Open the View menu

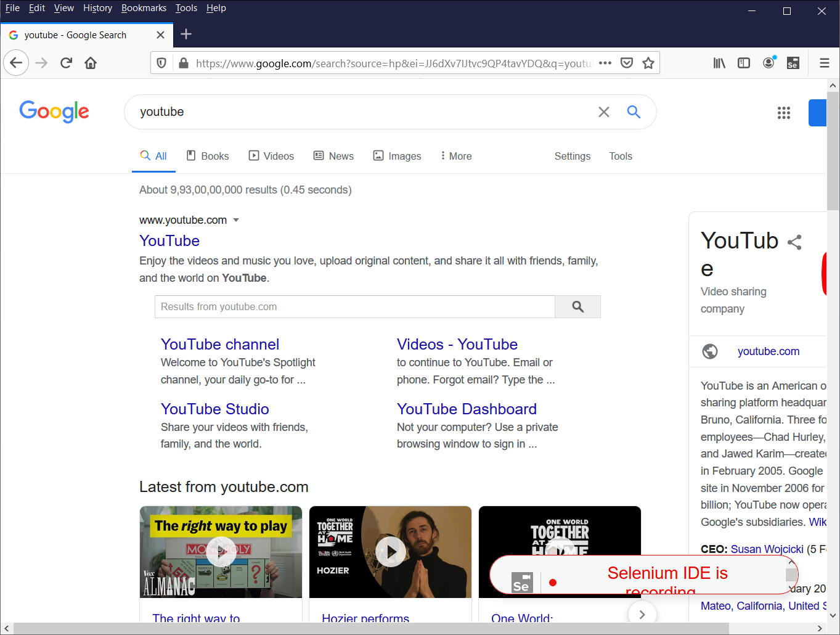tap(64, 8)
